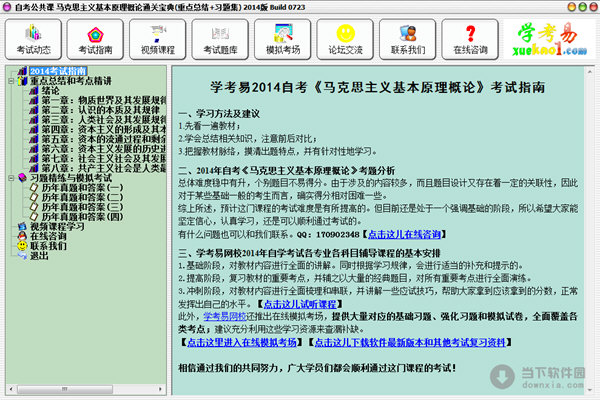Open 第八章：共产主义社会 chapter
The image size is (600, 400).
(104, 168)
